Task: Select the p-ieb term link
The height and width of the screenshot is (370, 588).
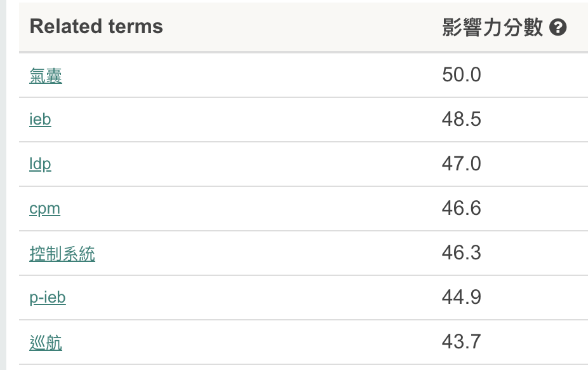Action: (48, 298)
